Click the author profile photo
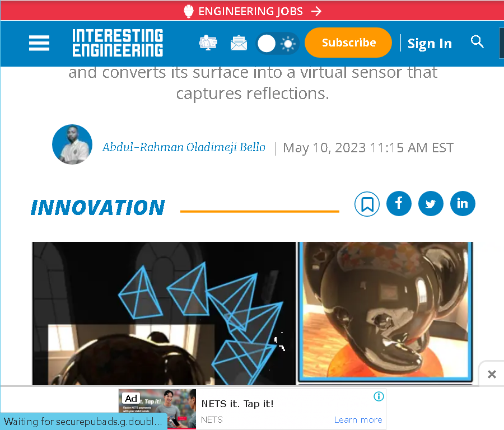Image resolution: width=504 pixels, height=430 pixels. pyautogui.click(x=72, y=144)
